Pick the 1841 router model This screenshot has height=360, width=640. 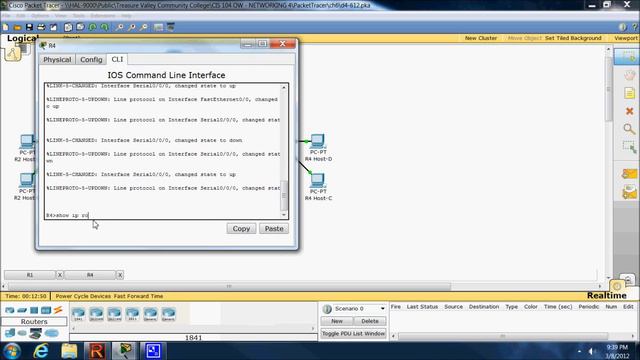click(x=78, y=314)
